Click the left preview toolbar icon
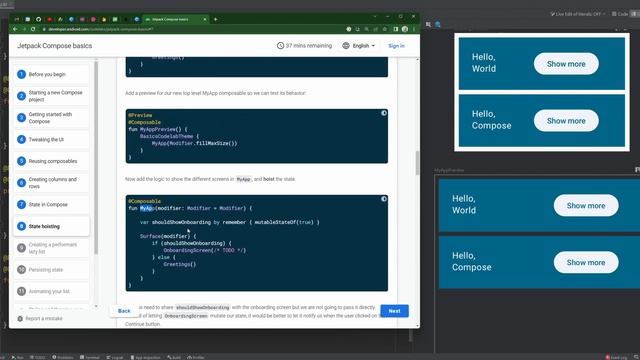Image resolution: width=640 pixels, height=360 pixels. [428, 24]
